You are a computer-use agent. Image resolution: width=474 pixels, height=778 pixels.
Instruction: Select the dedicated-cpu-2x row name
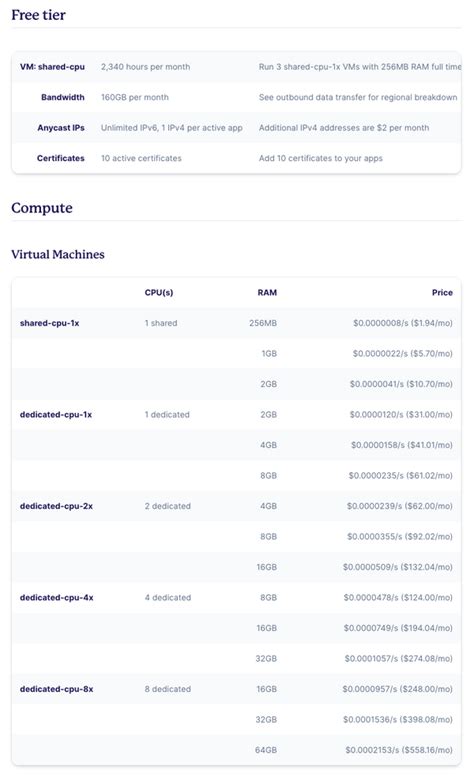point(57,506)
